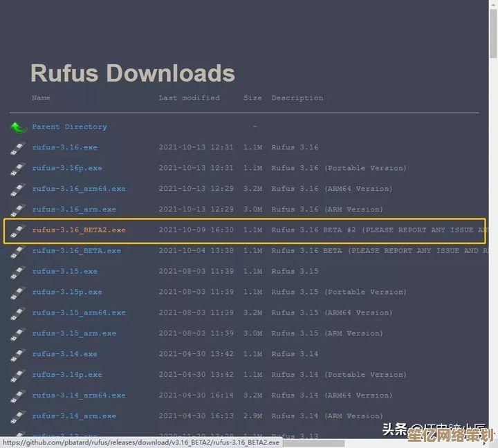
Task: Sort the listing by Name column
Action: 41,98
